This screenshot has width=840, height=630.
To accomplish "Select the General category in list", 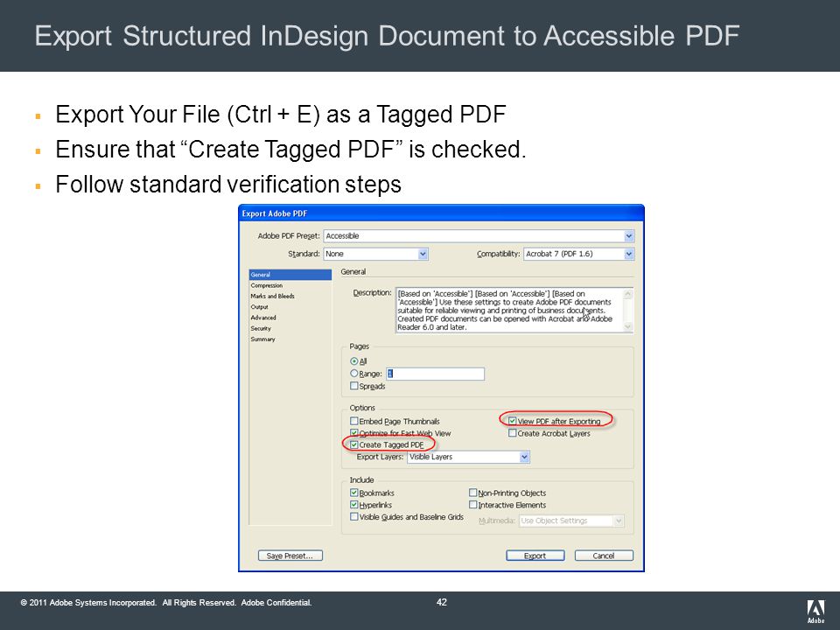I will click(x=290, y=274).
